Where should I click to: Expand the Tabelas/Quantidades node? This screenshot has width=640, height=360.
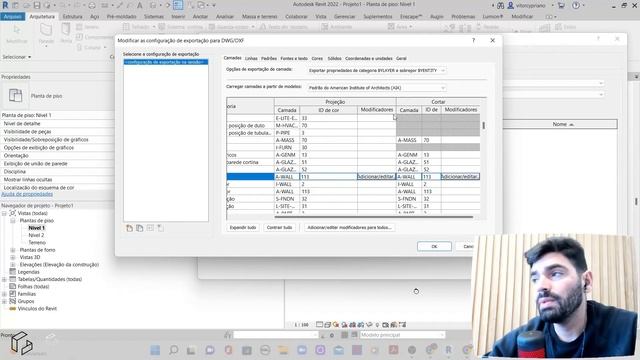(x=4, y=279)
